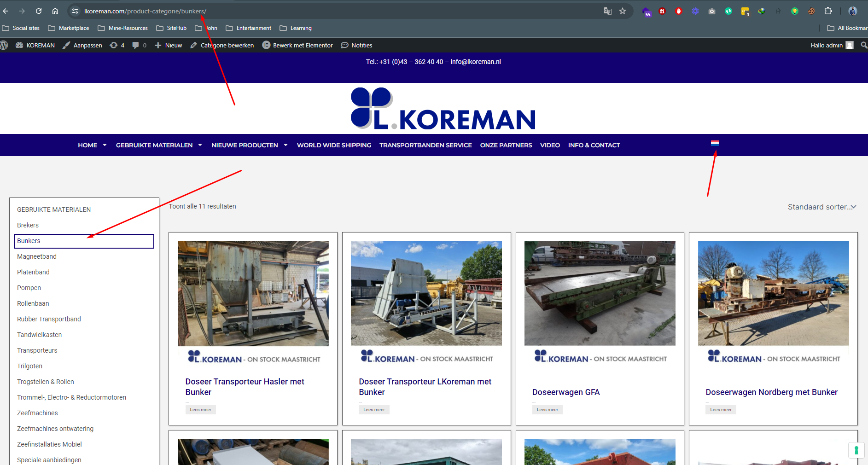Image resolution: width=868 pixels, height=465 pixels.
Task: Click the purple extension icon with 55 badge
Action: click(x=646, y=12)
